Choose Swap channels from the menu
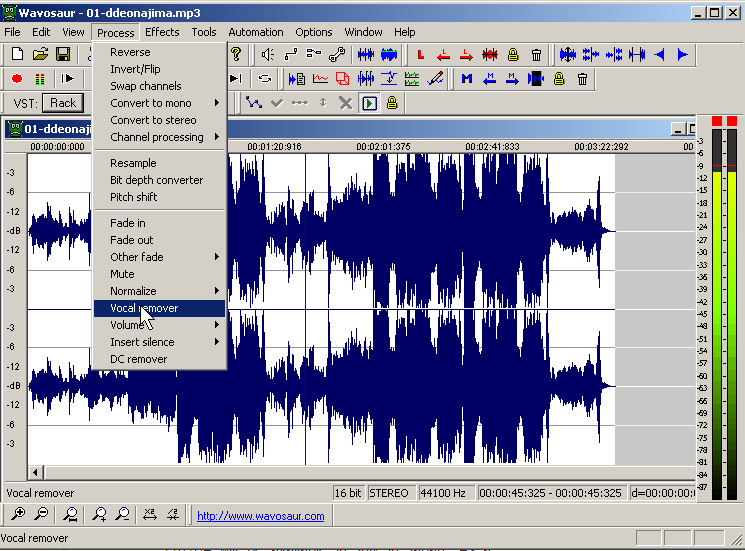Image resolution: width=745 pixels, height=551 pixels. [159, 86]
